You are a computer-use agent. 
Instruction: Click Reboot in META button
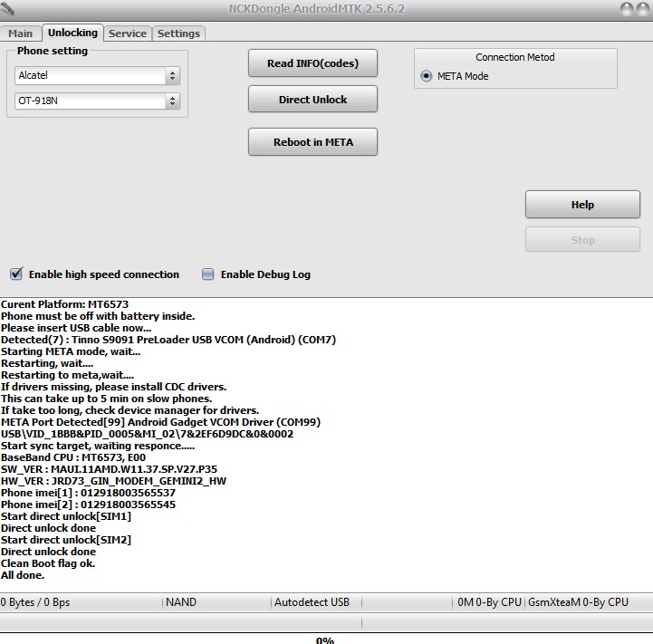[312, 142]
